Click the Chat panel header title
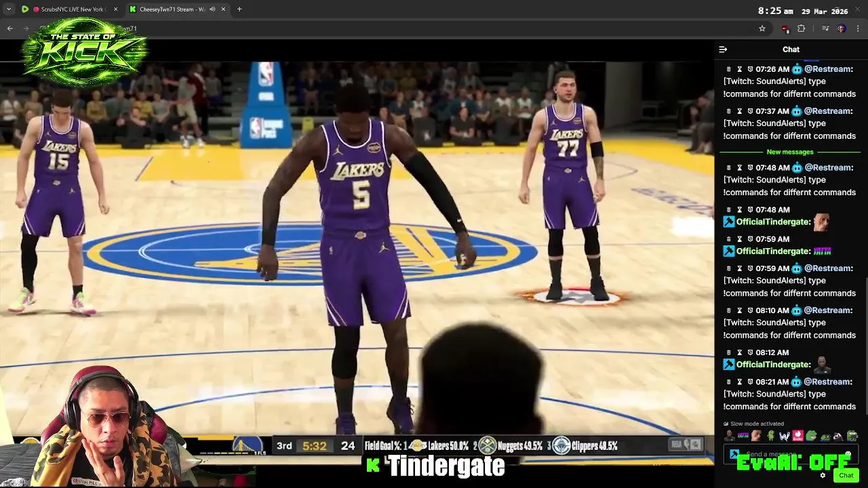 [x=791, y=49]
